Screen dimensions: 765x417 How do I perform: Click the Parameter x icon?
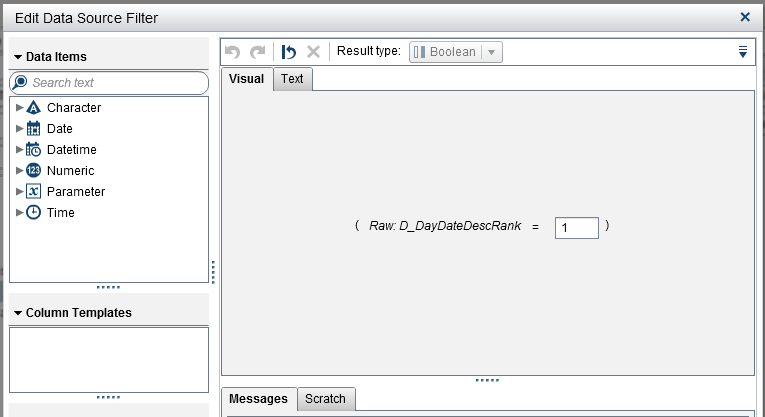coord(33,191)
